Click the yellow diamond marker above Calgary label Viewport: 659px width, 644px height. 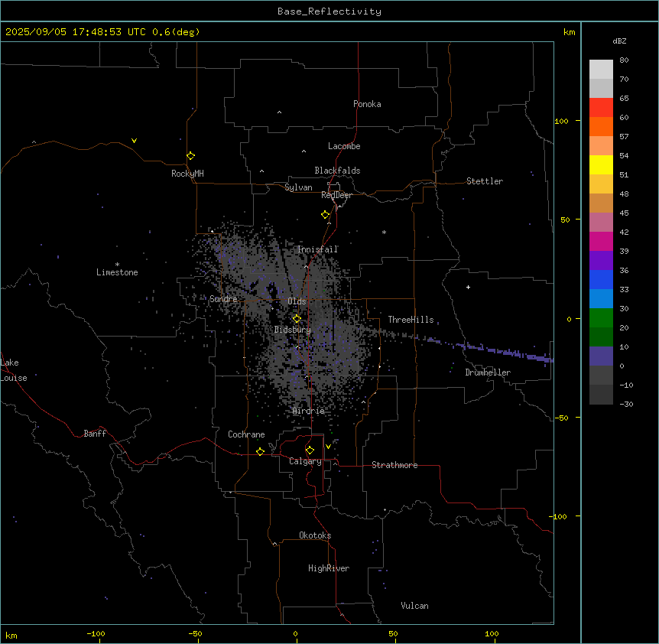click(310, 450)
